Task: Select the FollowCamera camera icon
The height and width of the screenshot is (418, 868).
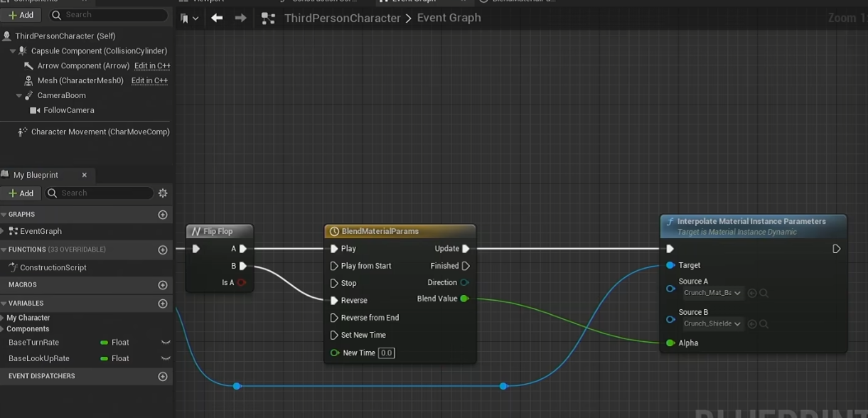Action: coord(35,111)
